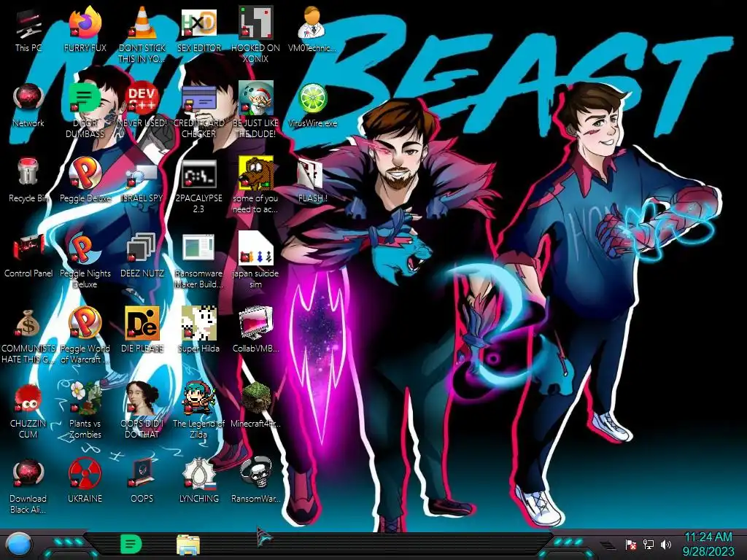This screenshot has width=747, height=560.
Task: Open File Explorer from the taskbar
Action: pyautogui.click(x=188, y=545)
